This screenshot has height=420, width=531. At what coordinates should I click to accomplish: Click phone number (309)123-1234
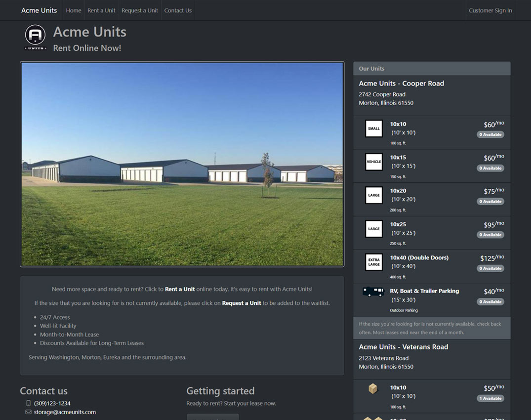click(x=52, y=403)
